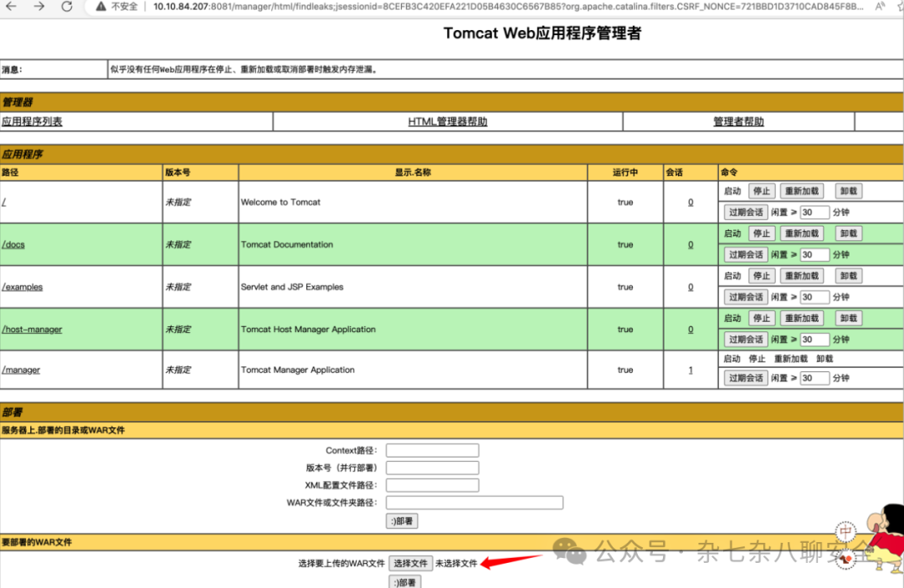Viewport: 904px width, 588px height.
Task: Click 'Servlet and JSP Examples' display name
Action: click(x=292, y=287)
